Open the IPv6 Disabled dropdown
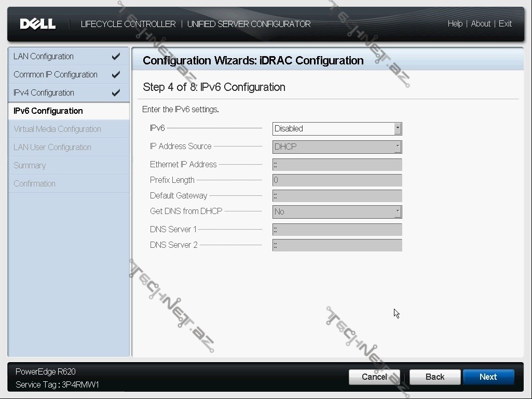Screen dimensions: 532x399 coord(337,128)
